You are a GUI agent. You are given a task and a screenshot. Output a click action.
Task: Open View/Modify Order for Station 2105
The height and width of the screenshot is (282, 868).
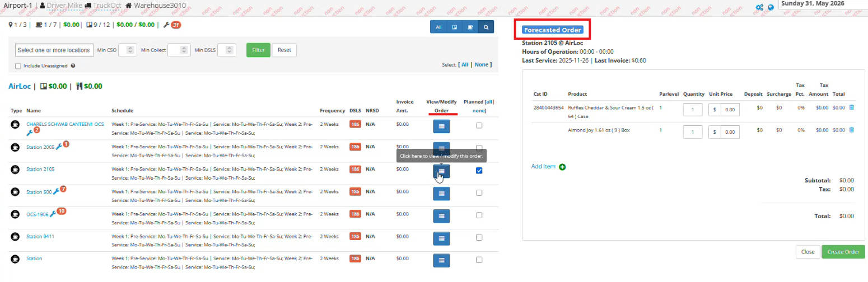coord(441,171)
